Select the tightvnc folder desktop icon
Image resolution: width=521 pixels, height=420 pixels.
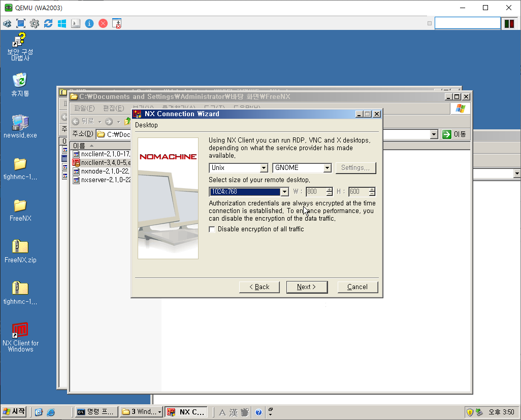tap(20, 168)
